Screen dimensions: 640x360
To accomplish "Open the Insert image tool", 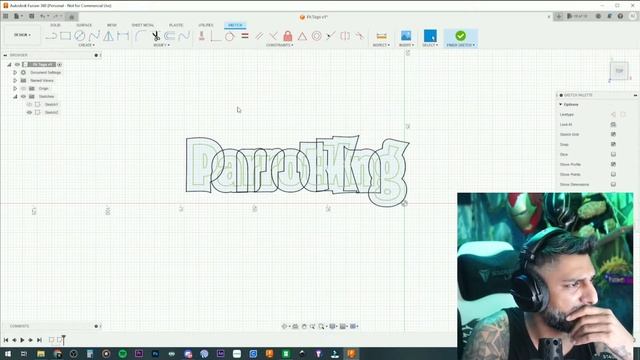I will tap(406, 36).
